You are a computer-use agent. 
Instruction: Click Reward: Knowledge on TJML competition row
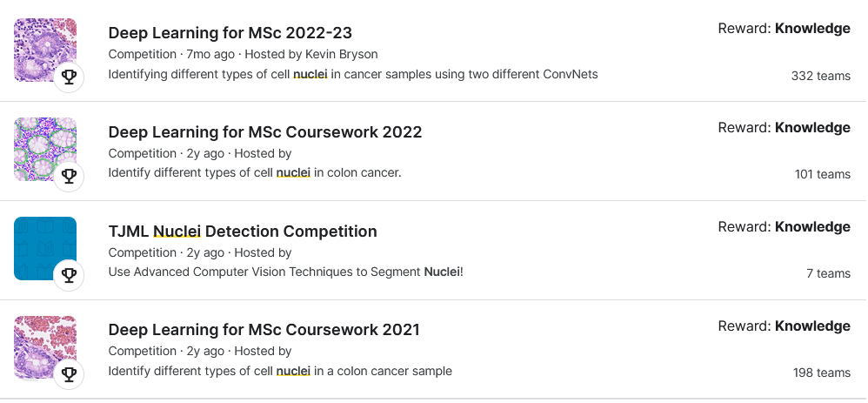pos(785,227)
